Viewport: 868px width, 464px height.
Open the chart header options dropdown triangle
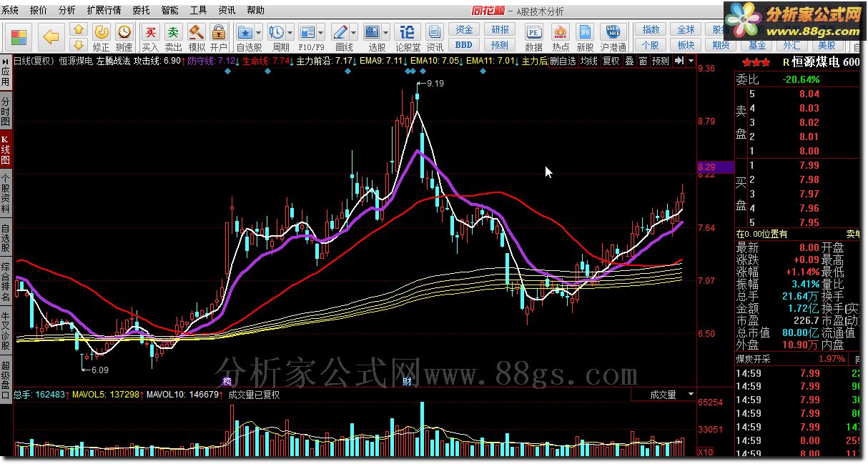[x=691, y=61]
